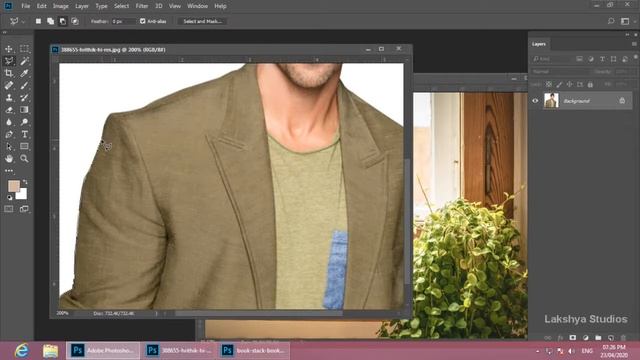Choose Intersect with Selection mode
This screenshot has height=360, width=640.
pyautogui.click(x=75, y=21)
